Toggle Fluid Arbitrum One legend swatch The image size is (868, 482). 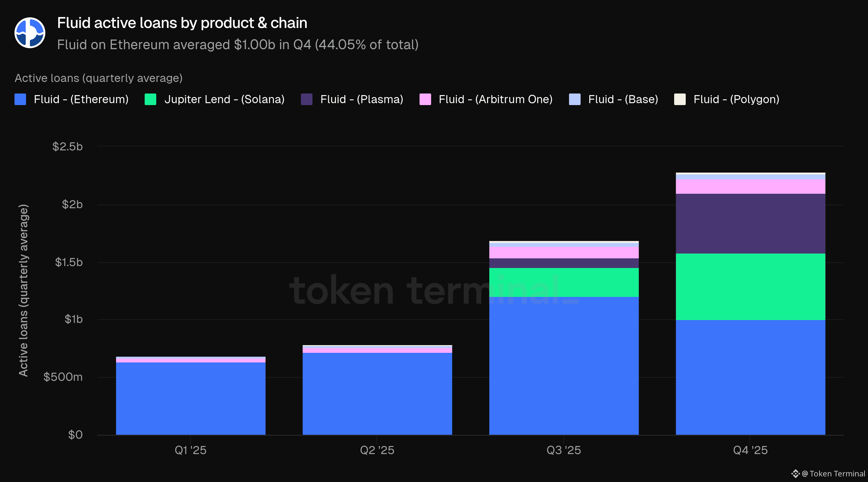click(425, 99)
